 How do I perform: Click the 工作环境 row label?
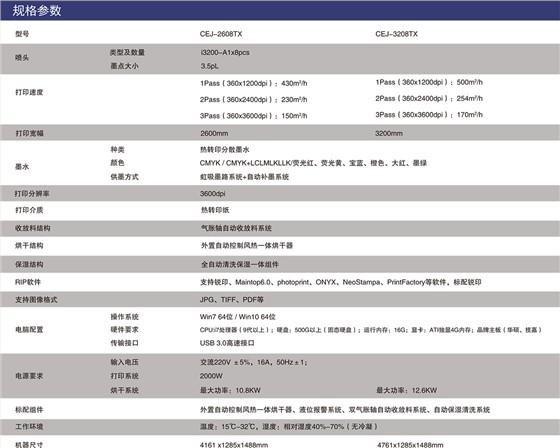click(29, 427)
